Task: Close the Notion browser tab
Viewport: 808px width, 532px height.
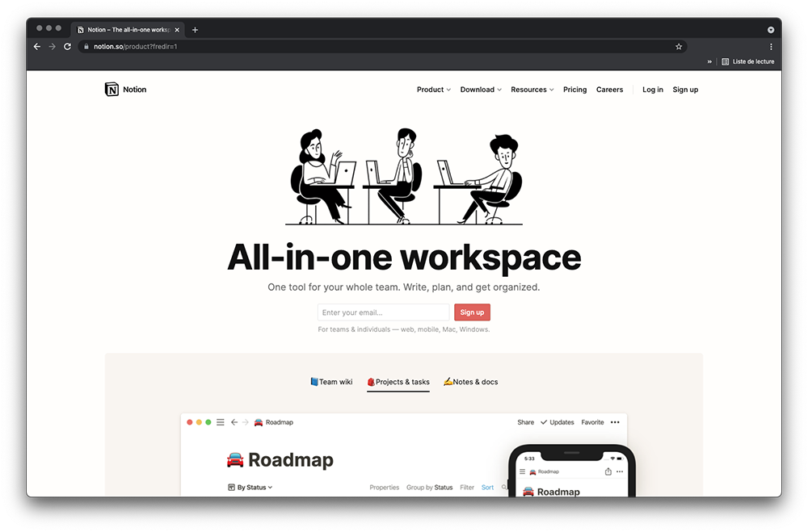Action: (177, 30)
